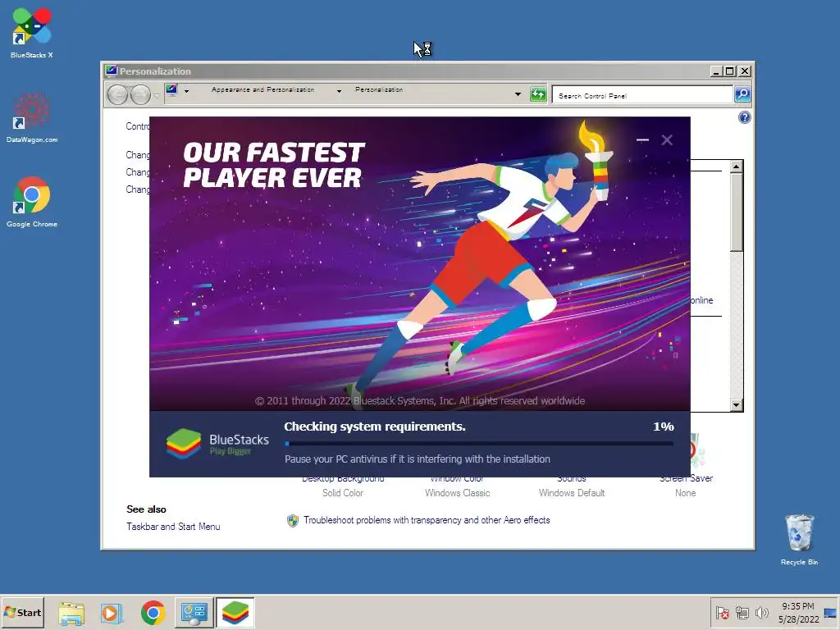Screen dimensions: 840x630
Task: Click the Action Center flag tray icon
Action: (x=722, y=613)
